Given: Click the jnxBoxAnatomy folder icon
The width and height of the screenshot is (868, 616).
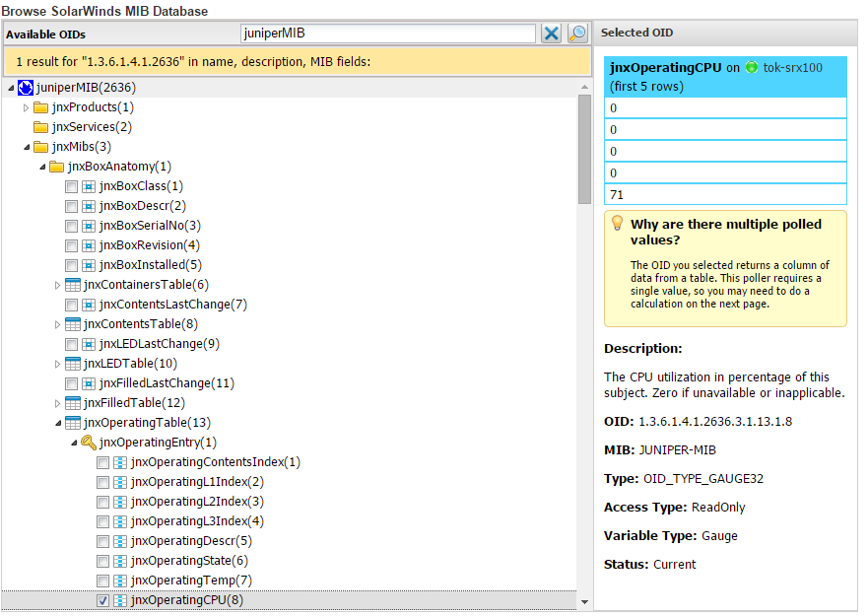Looking at the screenshot, I should coord(56,167).
